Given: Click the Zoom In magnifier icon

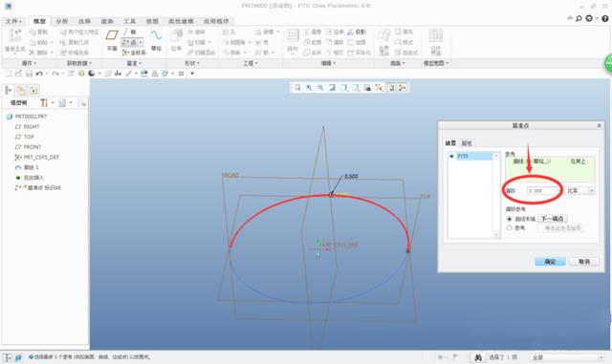Looking at the screenshot, I should tap(309, 88).
